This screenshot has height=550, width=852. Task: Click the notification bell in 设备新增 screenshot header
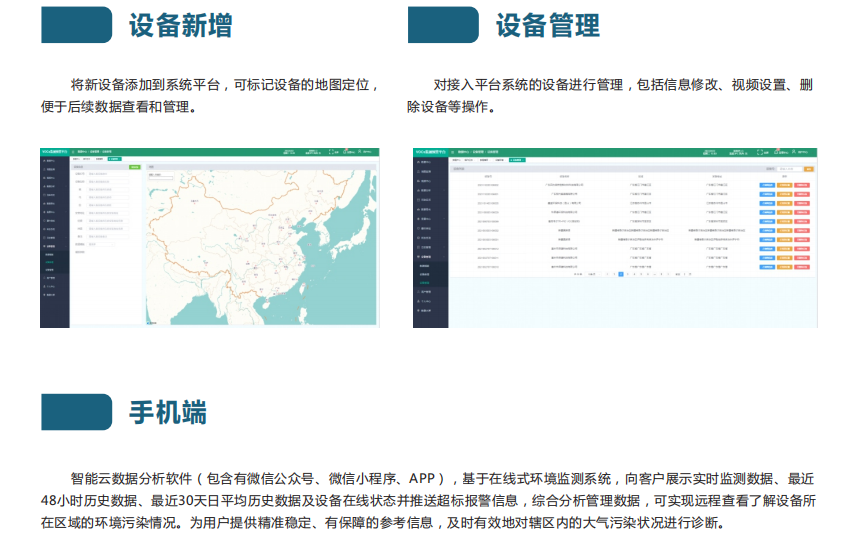click(x=345, y=152)
